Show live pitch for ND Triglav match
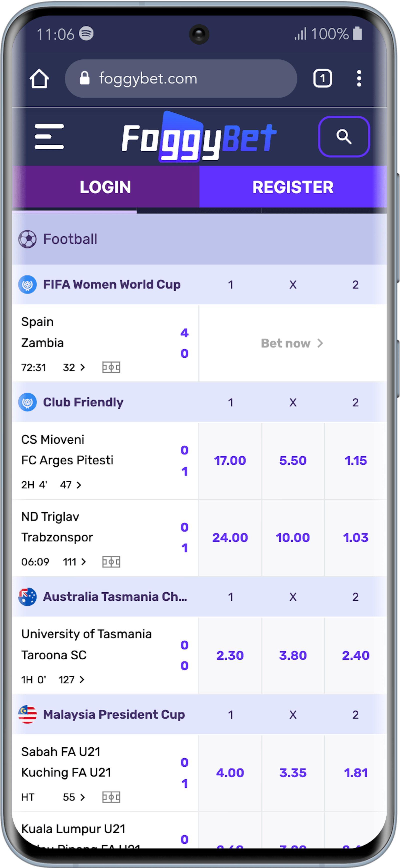400x868 pixels. coord(111,562)
